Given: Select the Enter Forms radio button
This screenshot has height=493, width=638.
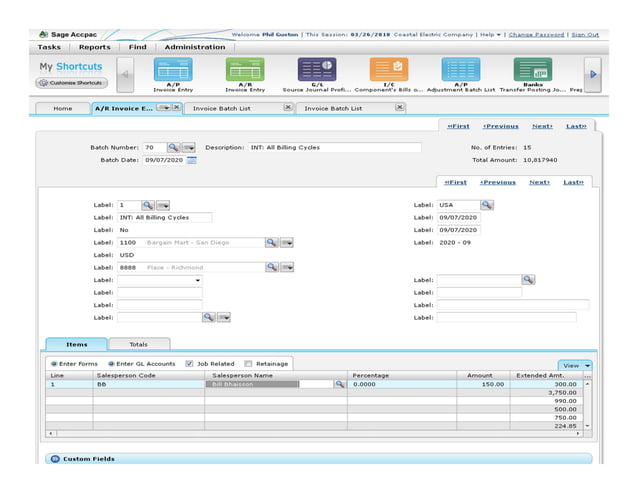Looking at the screenshot, I should (54, 364).
